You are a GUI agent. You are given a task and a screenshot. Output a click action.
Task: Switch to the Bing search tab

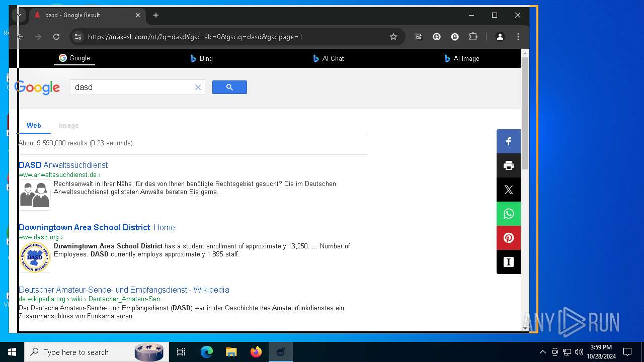point(202,58)
